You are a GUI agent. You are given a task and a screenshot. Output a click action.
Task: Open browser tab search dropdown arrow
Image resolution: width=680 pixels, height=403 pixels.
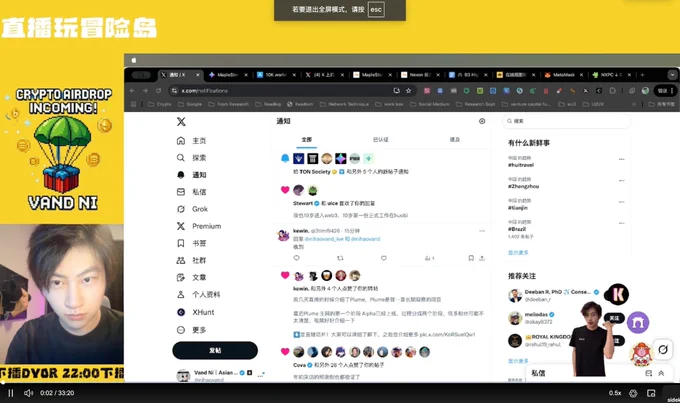(x=672, y=75)
